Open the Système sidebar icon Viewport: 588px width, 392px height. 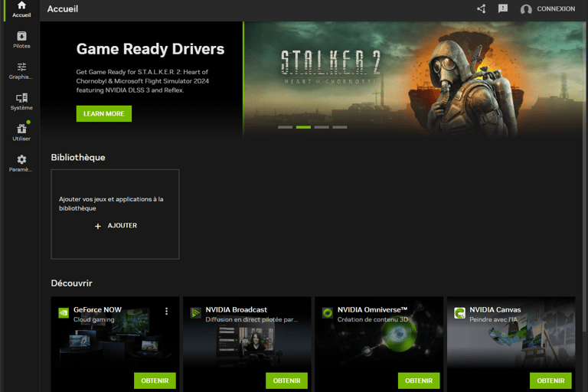coord(21,101)
